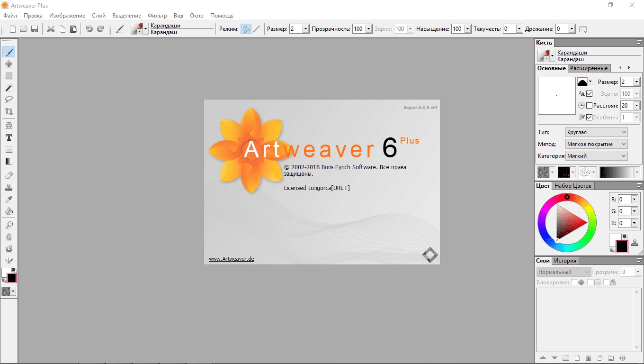Switch to the Расширенные brush tab
Viewport: 644px width, 364px height.
pyautogui.click(x=589, y=68)
